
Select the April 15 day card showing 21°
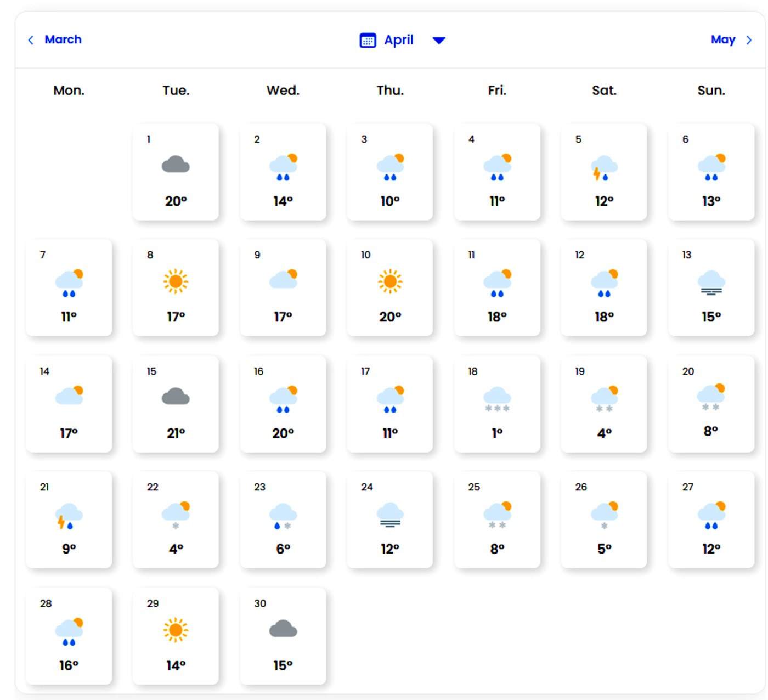pos(176,404)
